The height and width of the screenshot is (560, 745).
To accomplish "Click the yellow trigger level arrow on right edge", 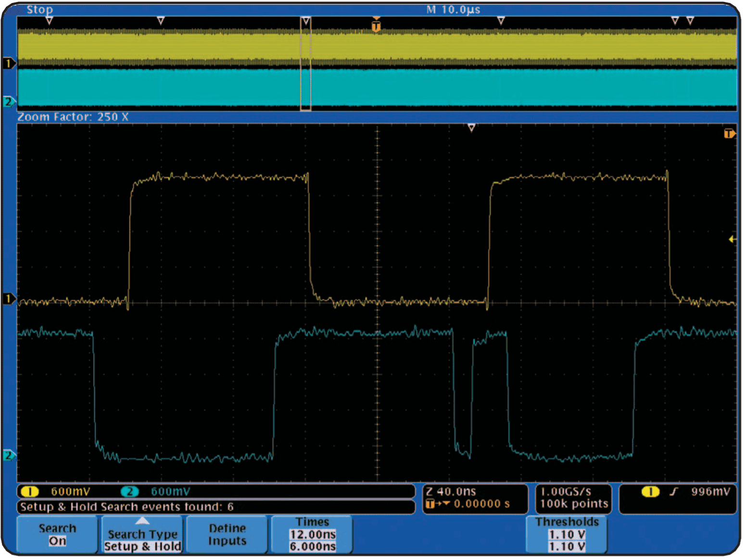I will [732, 239].
